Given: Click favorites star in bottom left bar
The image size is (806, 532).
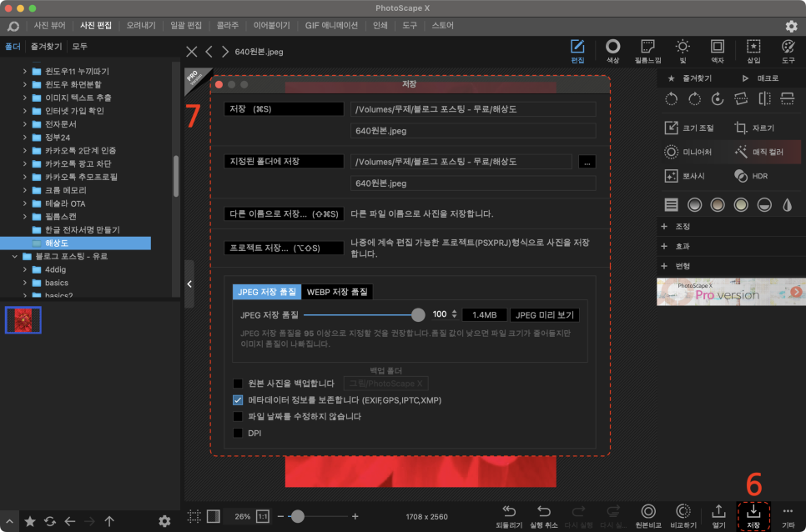Looking at the screenshot, I should point(30,521).
